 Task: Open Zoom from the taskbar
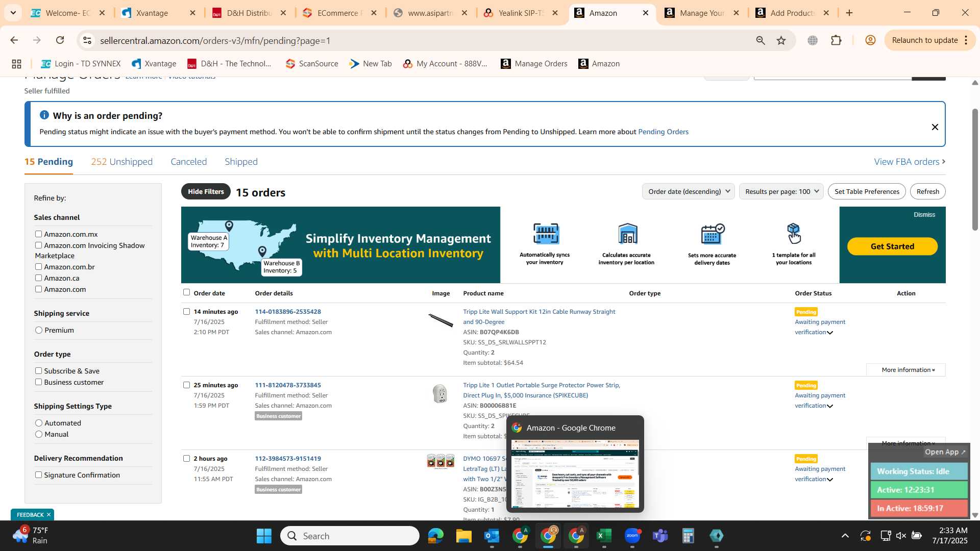pyautogui.click(x=632, y=536)
